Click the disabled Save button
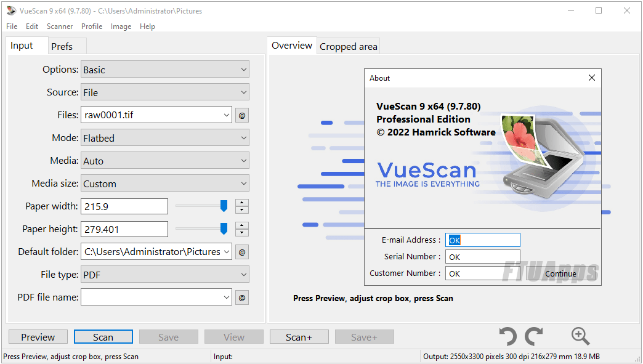Image resolution: width=643 pixels, height=364 pixels. 169,337
